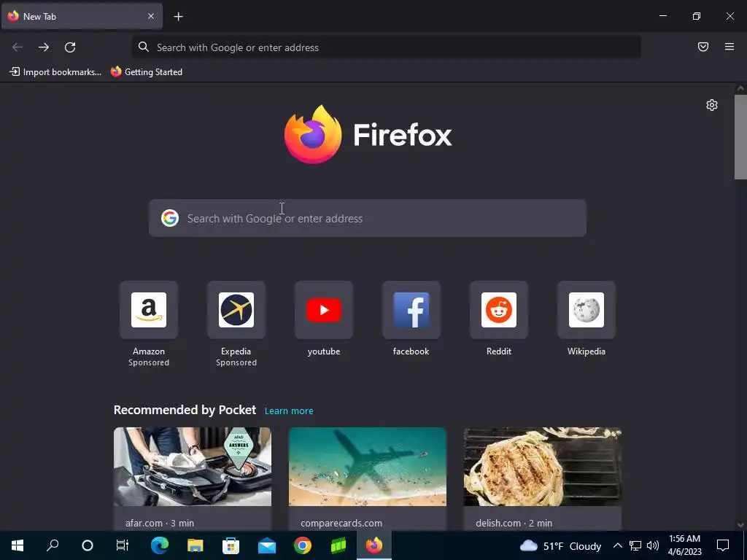747x560 pixels.
Task: Launch Microsoft Edge from taskbar
Action: pyautogui.click(x=160, y=545)
